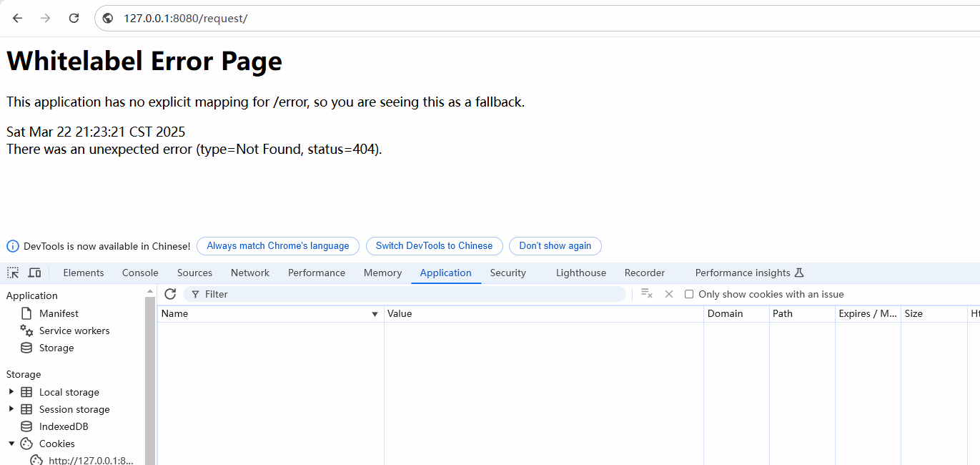
Task: Reload the page with the browser refresh icon
Action: click(x=74, y=18)
